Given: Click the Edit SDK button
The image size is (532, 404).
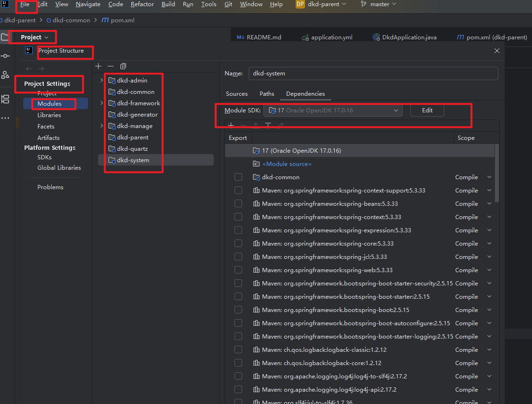Looking at the screenshot, I should tap(427, 110).
